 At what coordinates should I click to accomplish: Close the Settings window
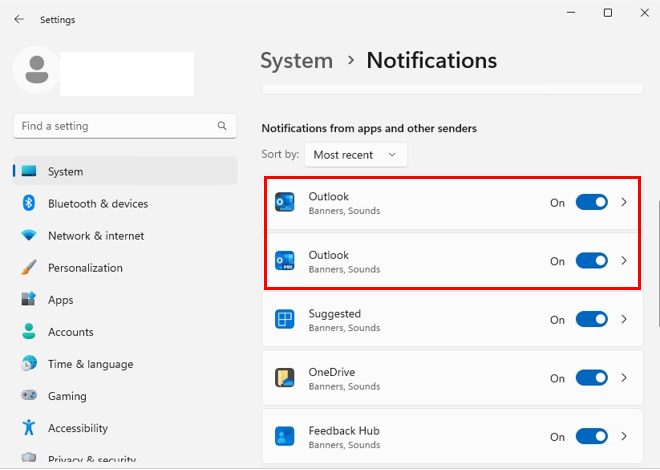coord(644,13)
